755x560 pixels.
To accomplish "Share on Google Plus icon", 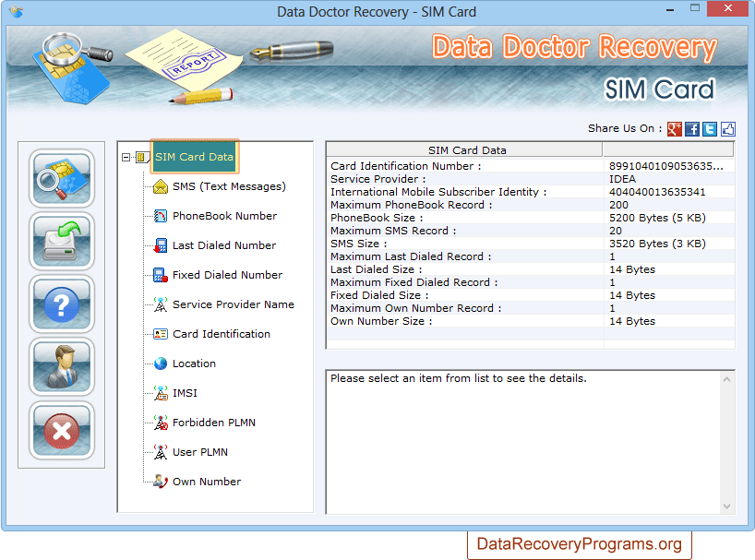I will (x=674, y=129).
